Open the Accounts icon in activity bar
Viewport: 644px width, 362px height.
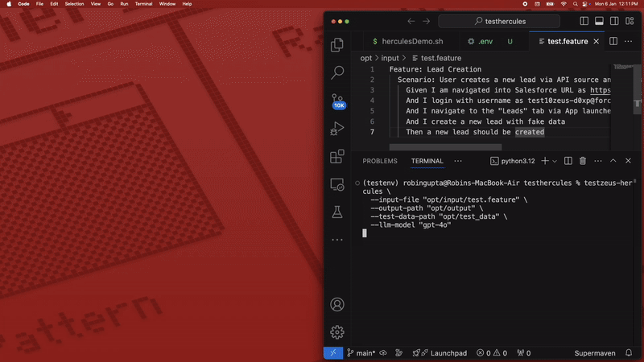[337, 305]
